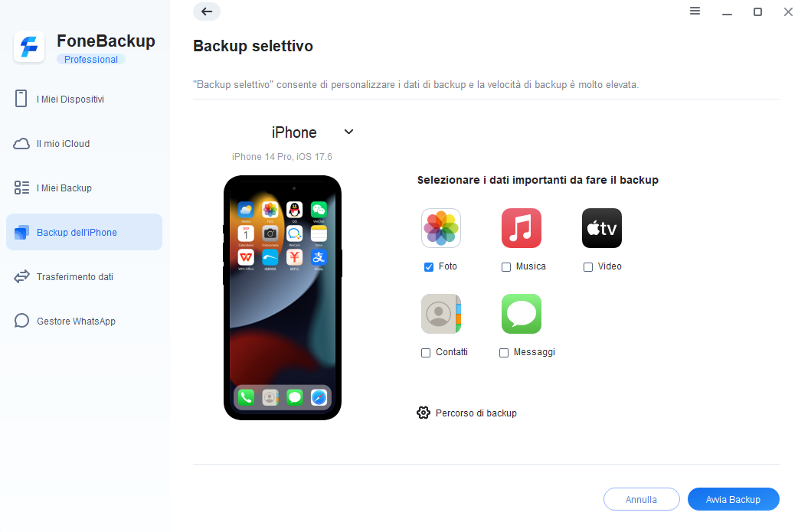The height and width of the screenshot is (532, 798).
Task: Click the back arrow button
Action: pyautogui.click(x=207, y=11)
